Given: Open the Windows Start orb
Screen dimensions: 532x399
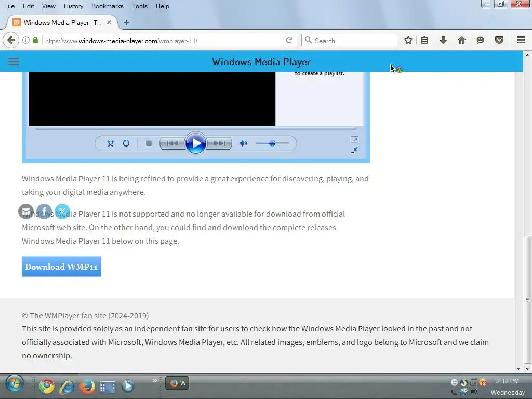Looking at the screenshot, I should (x=14, y=384).
